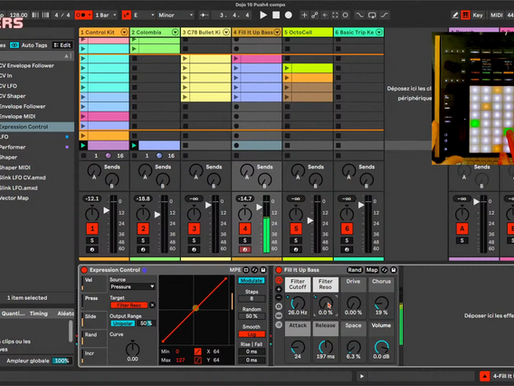Select the 5 OctoCell track header
This screenshot has height=386, width=514.
pos(308,32)
